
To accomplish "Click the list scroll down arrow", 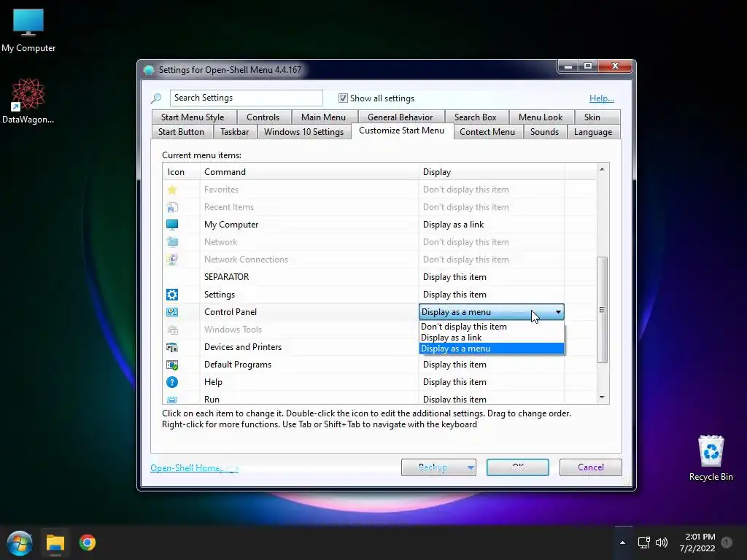I will pos(602,397).
